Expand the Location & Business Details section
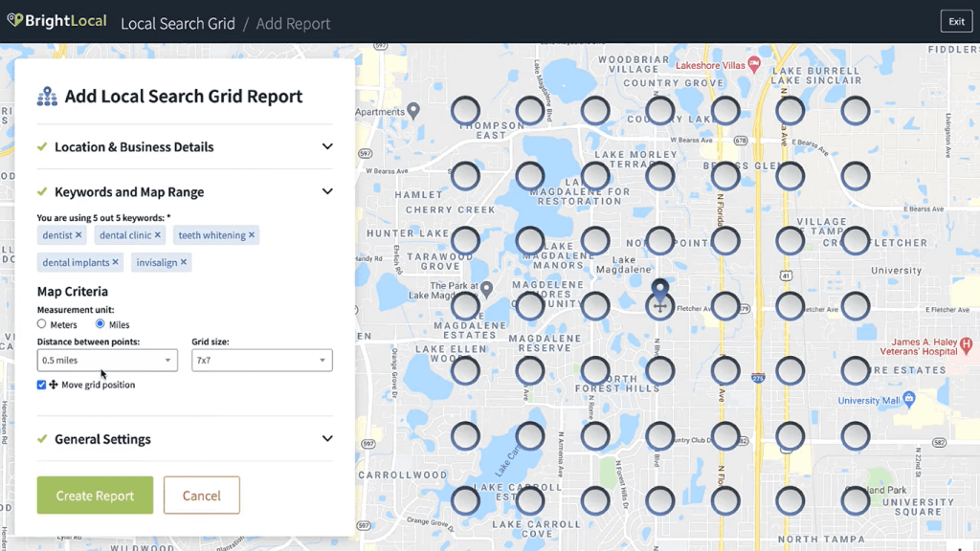 pyautogui.click(x=328, y=147)
